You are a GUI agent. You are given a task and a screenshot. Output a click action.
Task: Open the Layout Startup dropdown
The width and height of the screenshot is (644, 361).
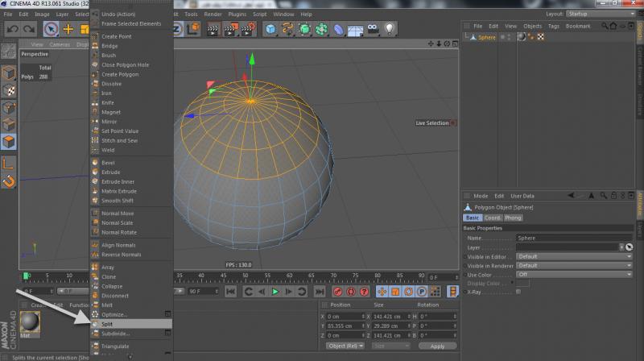tap(599, 14)
